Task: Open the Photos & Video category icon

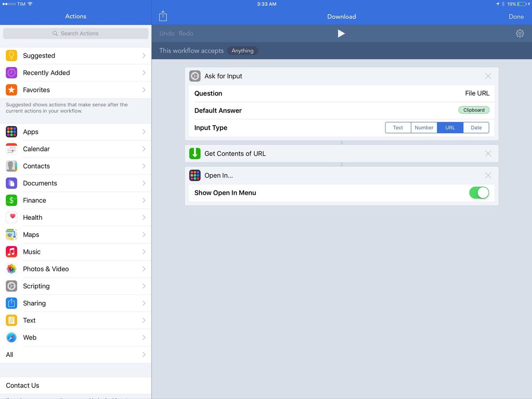Action: point(11,269)
